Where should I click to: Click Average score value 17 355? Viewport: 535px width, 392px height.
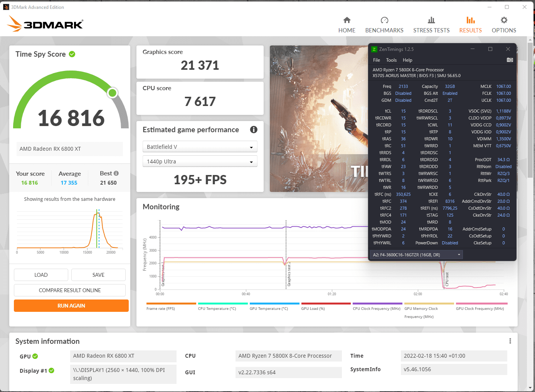tap(69, 183)
